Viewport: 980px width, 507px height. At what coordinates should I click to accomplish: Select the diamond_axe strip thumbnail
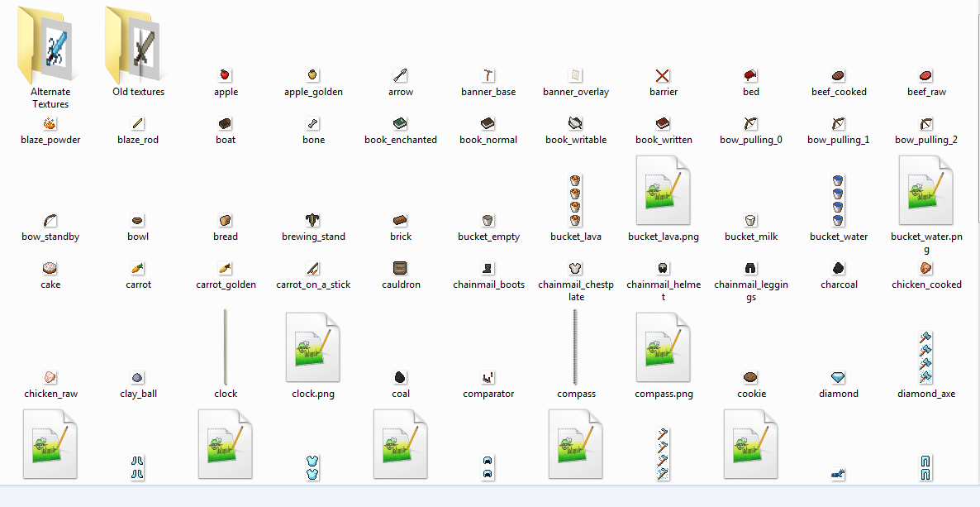tap(925, 357)
